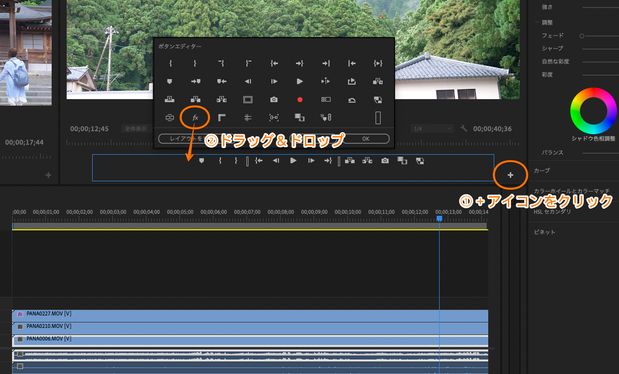
Task: Open Button Editor with Program Monitor plus icon
Action: click(x=510, y=175)
